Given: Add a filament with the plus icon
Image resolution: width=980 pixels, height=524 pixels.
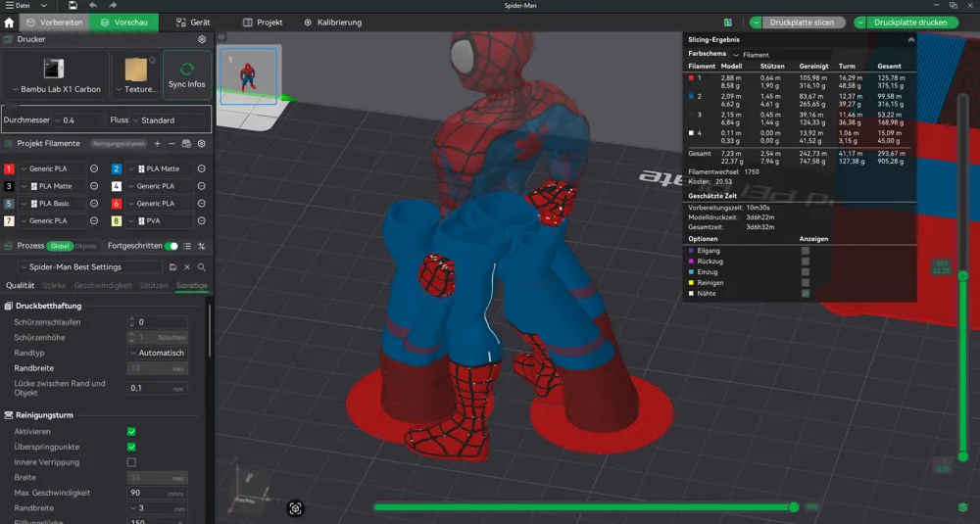Looking at the screenshot, I should 158,144.
